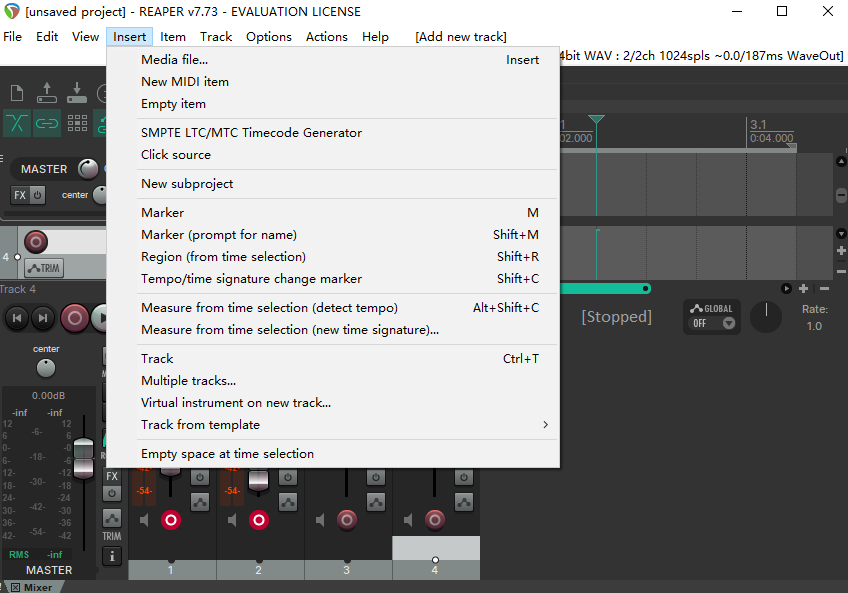Click the envelope icon on mixer track 4
This screenshot has height=593, width=848.
(x=464, y=502)
